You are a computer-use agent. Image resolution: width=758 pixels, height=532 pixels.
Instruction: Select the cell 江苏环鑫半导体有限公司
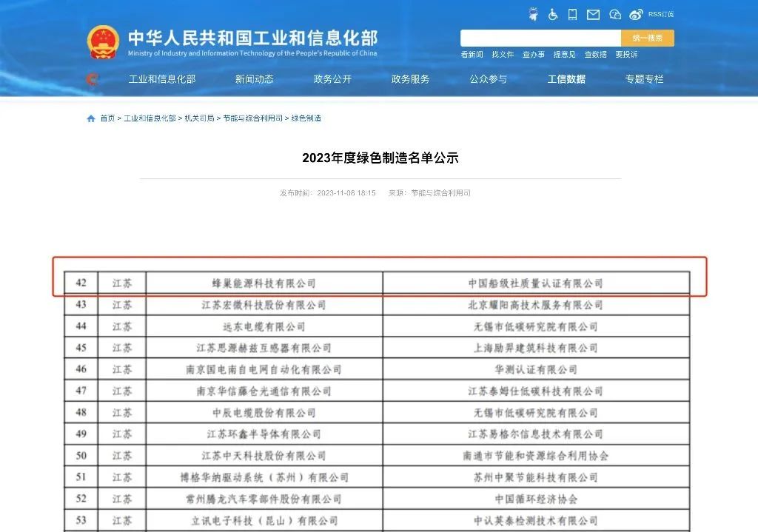264,434
